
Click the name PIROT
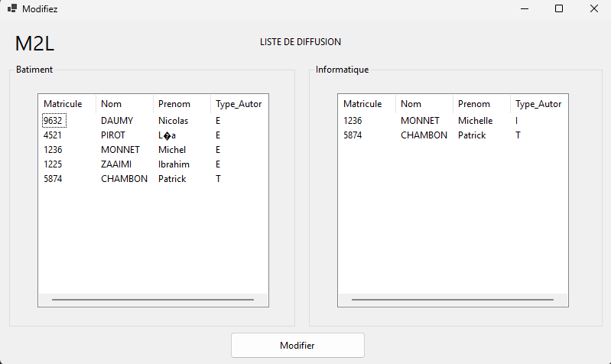point(113,135)
